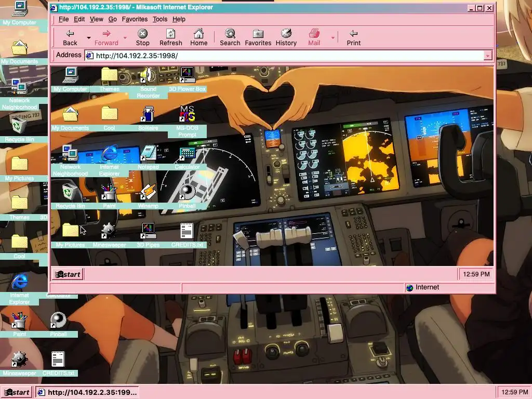
Task: Click the inner start button in page
Action: 68,274
